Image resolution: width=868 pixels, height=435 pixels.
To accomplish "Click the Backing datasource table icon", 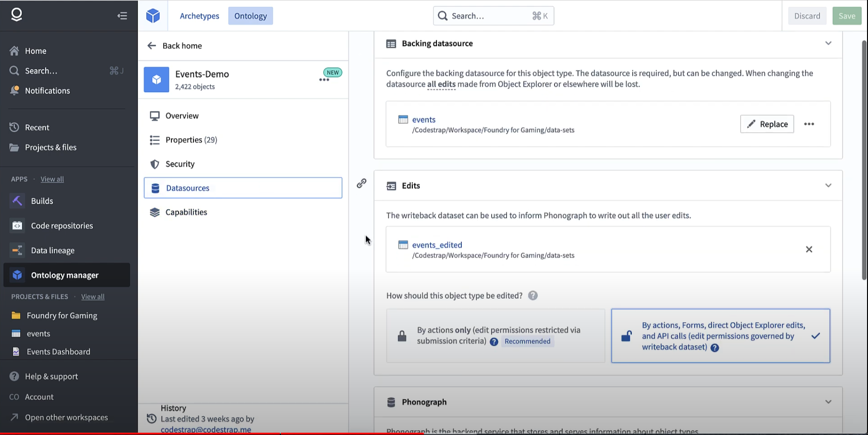I will pos(391,44).
